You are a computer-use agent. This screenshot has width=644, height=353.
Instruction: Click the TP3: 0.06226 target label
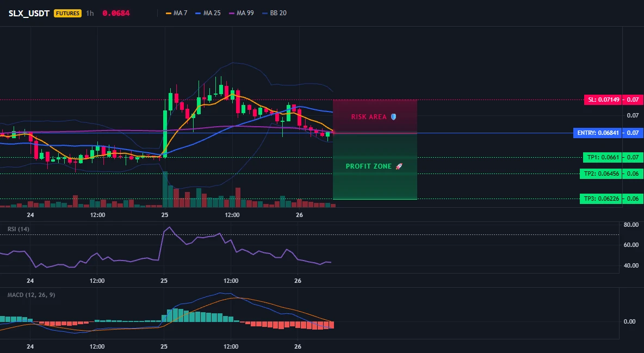[x=601, y=199]
